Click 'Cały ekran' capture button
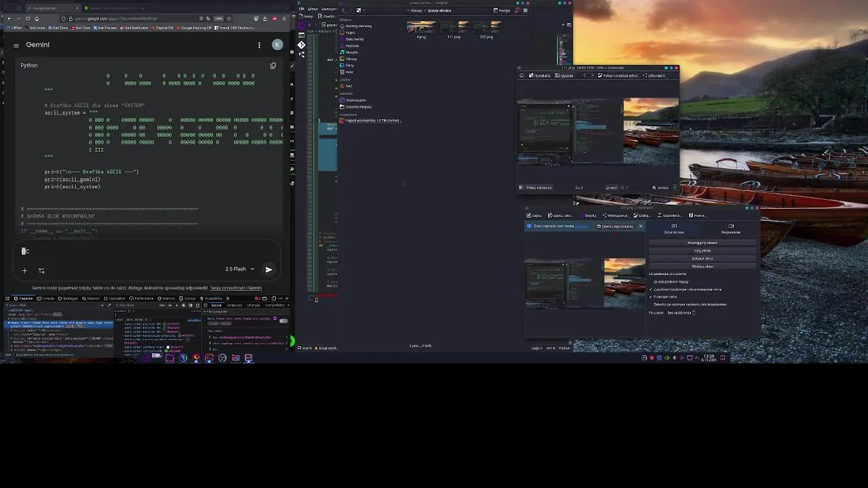 point(703,251)
